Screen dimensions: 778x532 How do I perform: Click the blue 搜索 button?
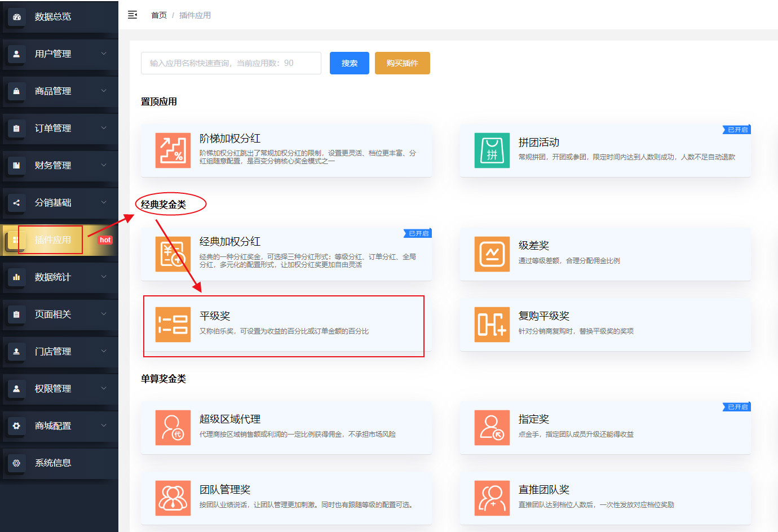pos(349,63)
